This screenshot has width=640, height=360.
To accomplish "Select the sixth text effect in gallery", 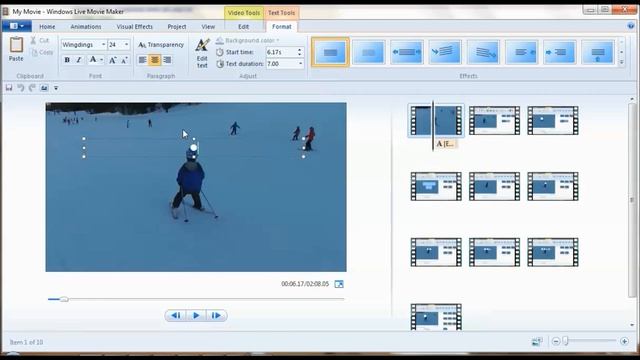I will click(522, 52).
